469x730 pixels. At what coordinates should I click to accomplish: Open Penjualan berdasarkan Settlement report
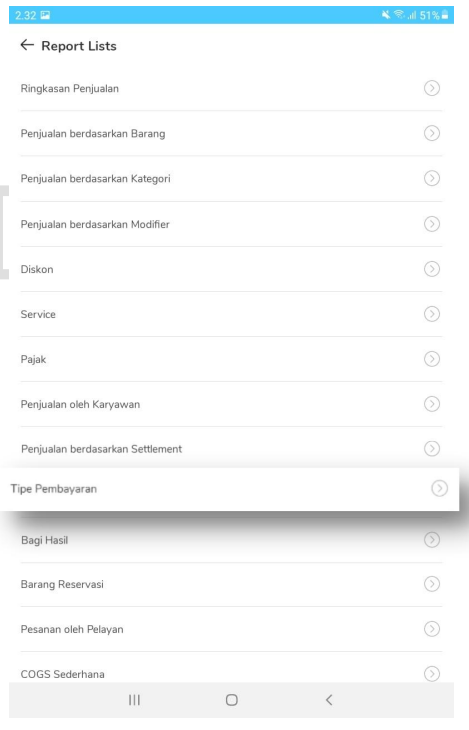click(231, 449)
